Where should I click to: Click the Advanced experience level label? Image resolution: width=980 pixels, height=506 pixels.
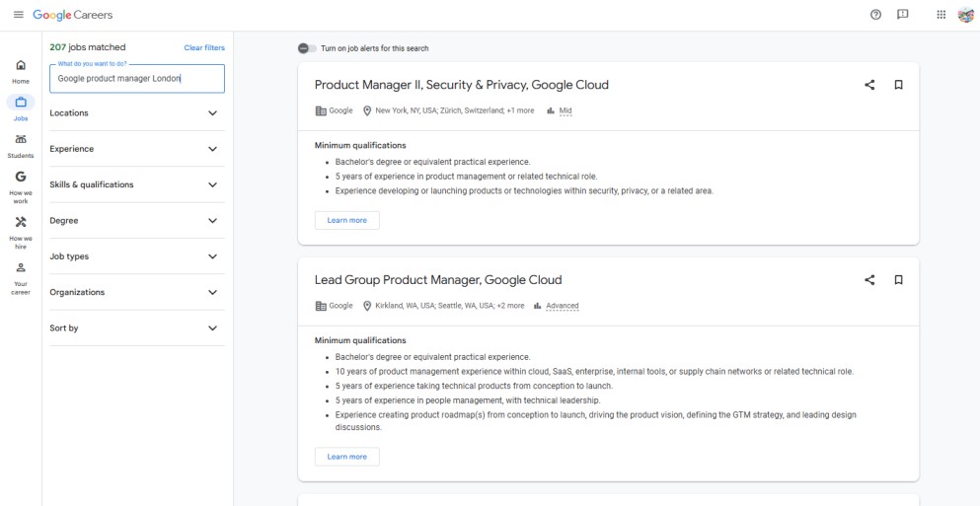563,306
